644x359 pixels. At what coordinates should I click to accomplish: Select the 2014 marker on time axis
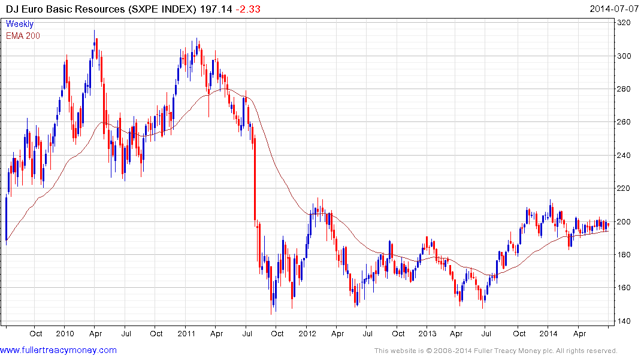point(548,333)
